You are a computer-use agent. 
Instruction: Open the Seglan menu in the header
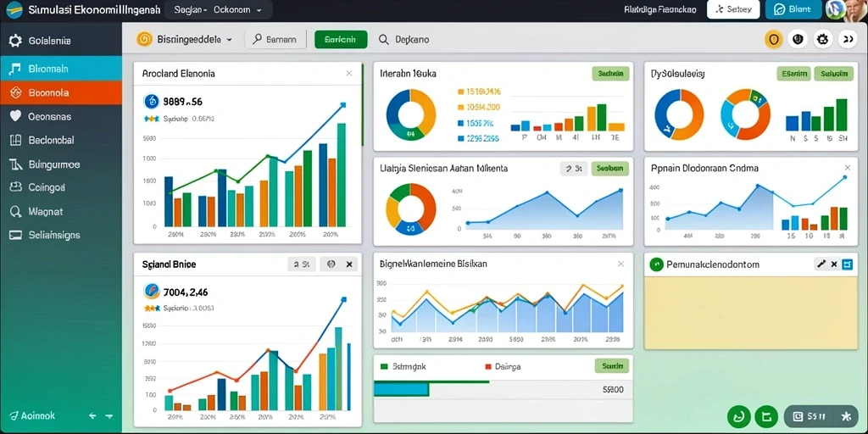[191, 9]
